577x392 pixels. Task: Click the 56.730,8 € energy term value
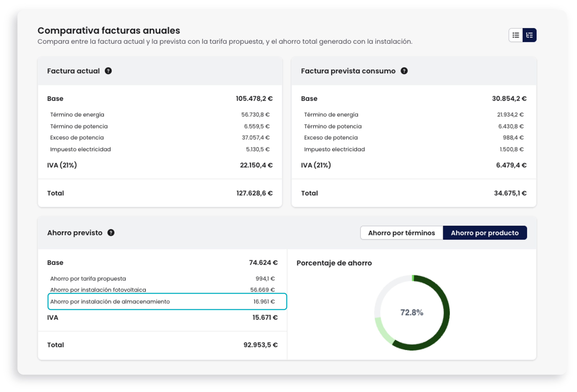point(255,114)
